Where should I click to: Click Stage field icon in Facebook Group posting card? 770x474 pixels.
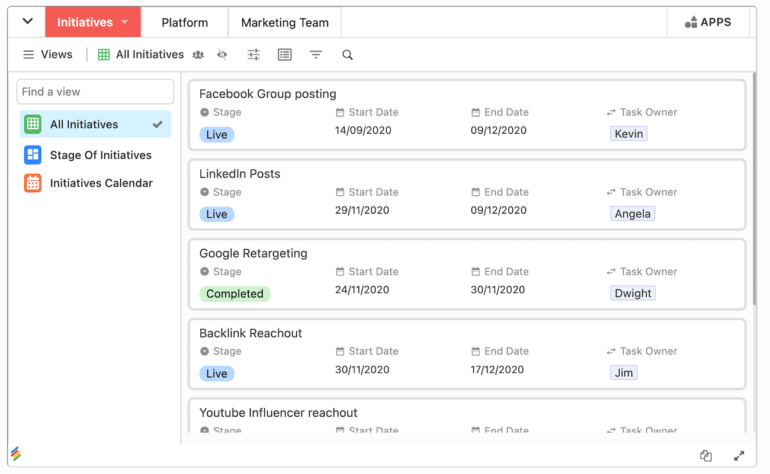(205, 112)
